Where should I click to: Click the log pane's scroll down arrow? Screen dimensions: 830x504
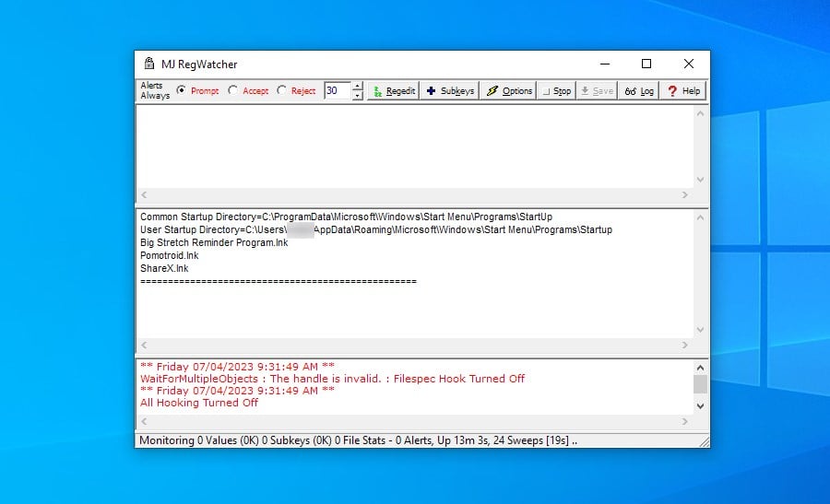click(x=700, y=406)
